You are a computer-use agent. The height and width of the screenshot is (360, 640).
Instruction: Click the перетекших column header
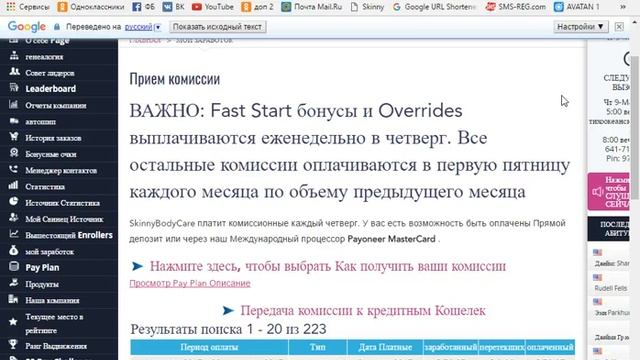[x=502, y=347]
